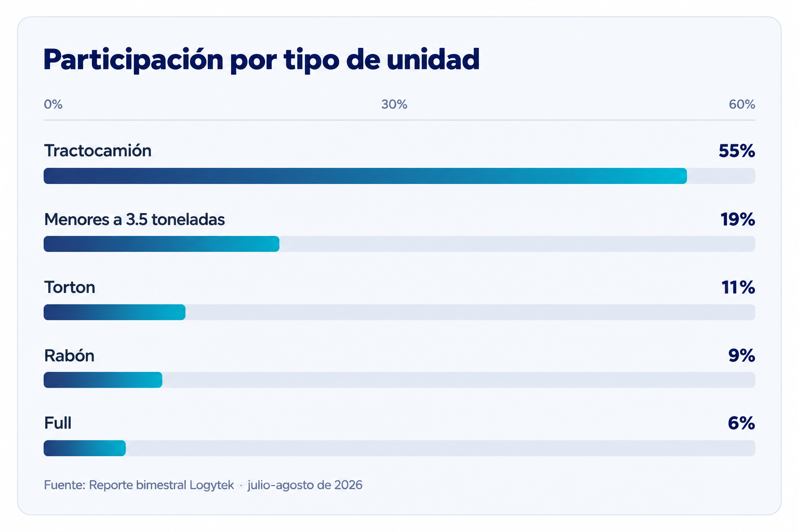Click the 0% axis label

[53, 104]
